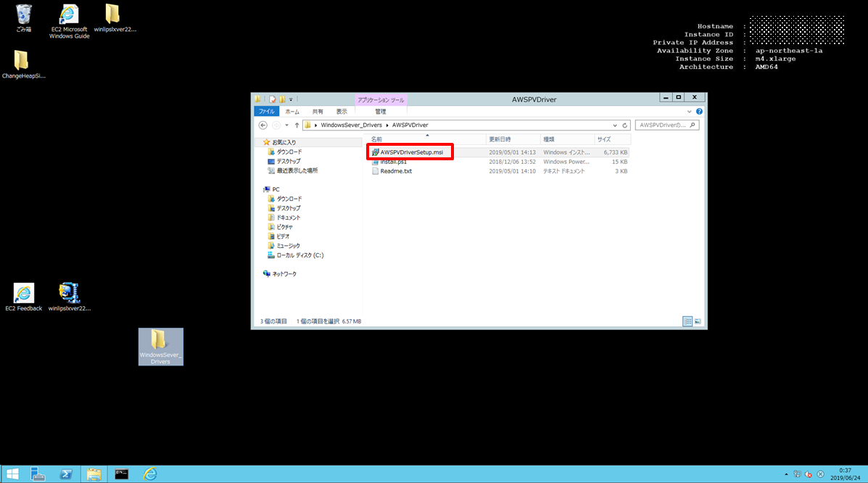The height and width of the screenshot is (483, 868).
Task: Open the ファイル menu tab
Action: coord(267,112)
